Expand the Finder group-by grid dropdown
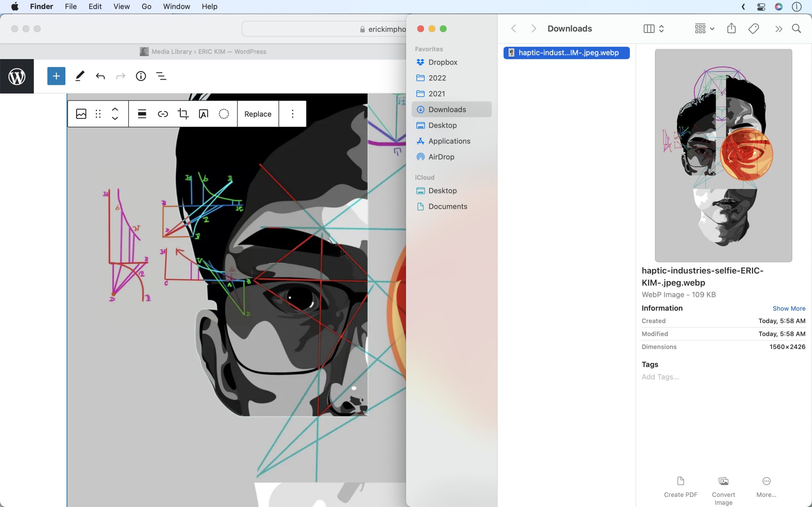Viewport: 812px width, 507px height. coord(704,29)
